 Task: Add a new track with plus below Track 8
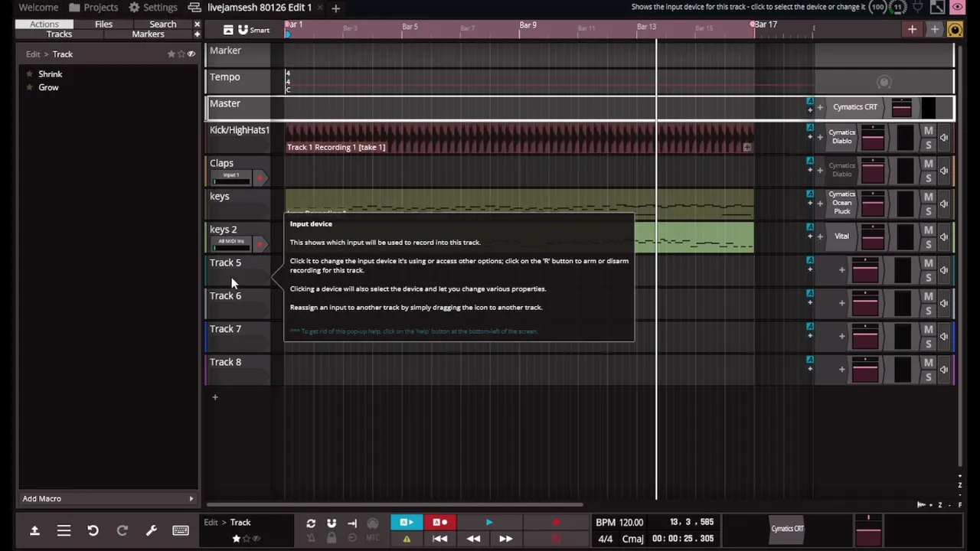pyautogui.click(x=215, y=397)
